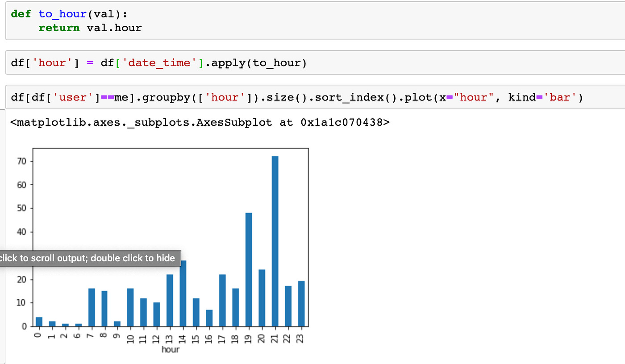Screen dimensions: 625x364
Task: Click the bar for hour 20
Action: coord(262,298)
